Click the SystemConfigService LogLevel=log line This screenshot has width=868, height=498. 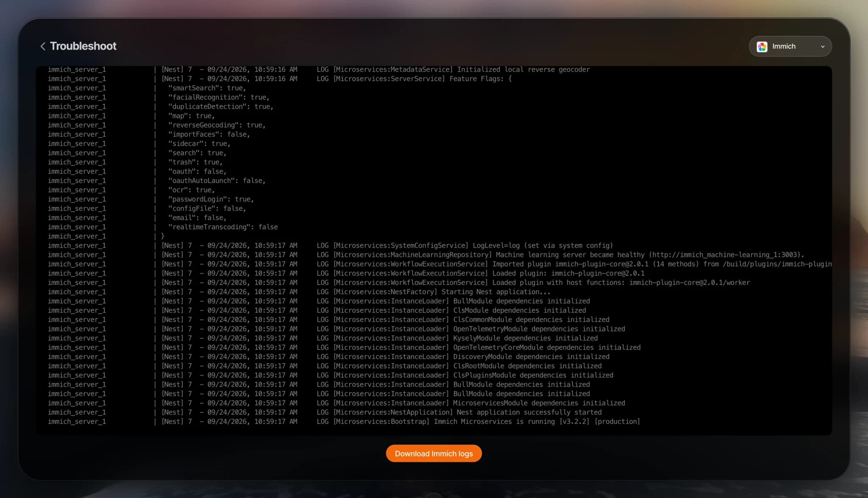point(331,246)
